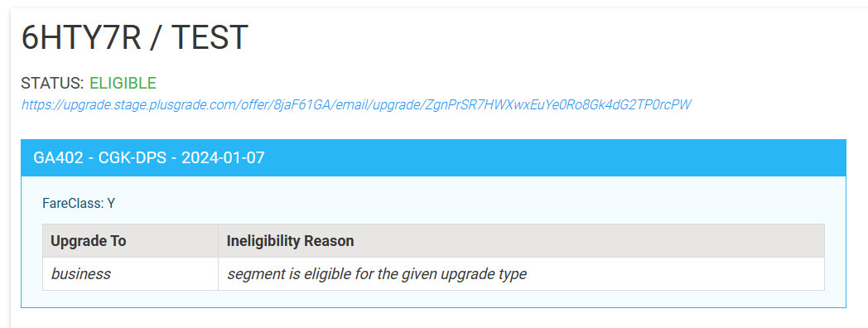Click the fare class value Y
This screenshot has height=328, width=868.
(x=111, y=203)
